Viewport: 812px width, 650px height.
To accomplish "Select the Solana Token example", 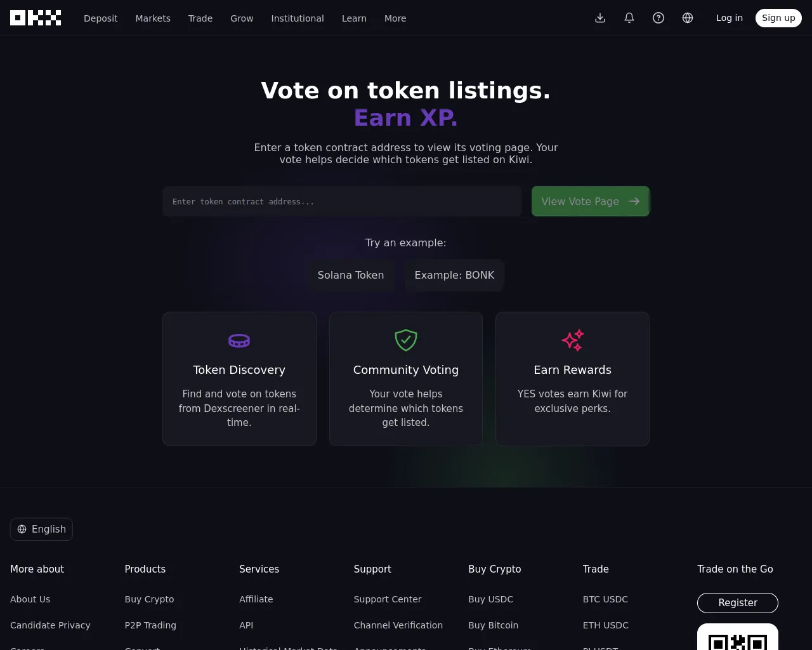I will coord(351,275).
